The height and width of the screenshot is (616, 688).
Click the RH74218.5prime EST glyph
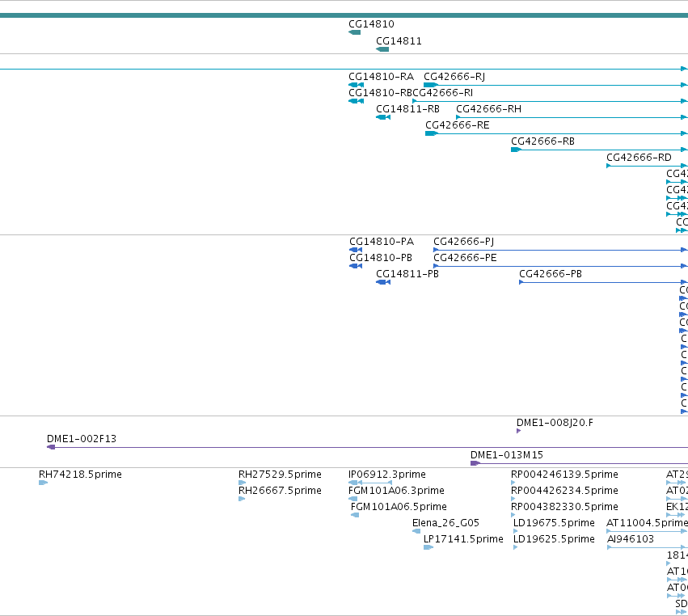pos(43,483)
